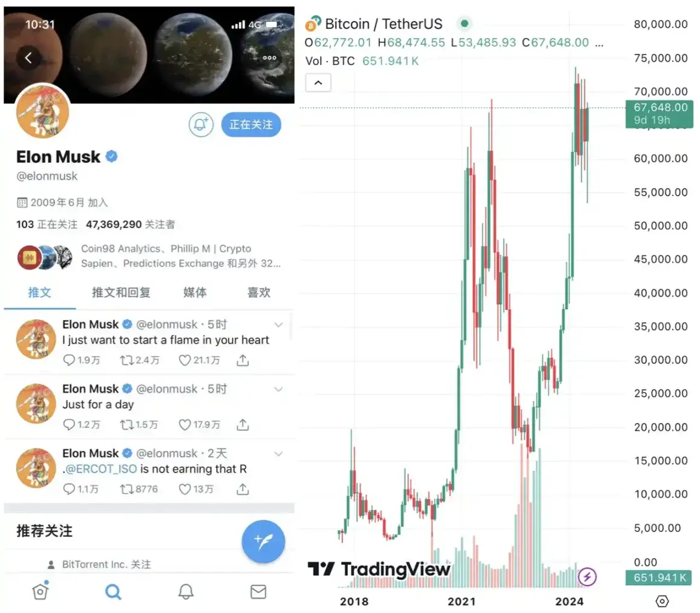
Task: Share the 'Just for a day' tweet
Action: coord(243,425)
